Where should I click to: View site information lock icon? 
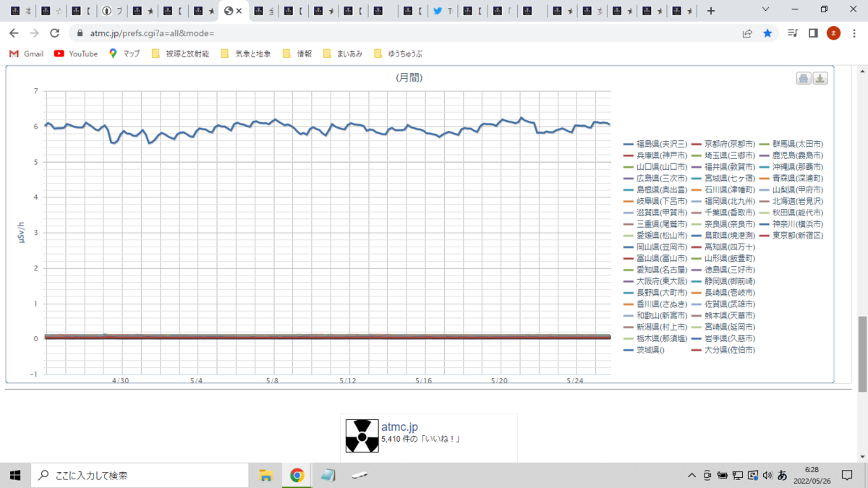point(80,33)
